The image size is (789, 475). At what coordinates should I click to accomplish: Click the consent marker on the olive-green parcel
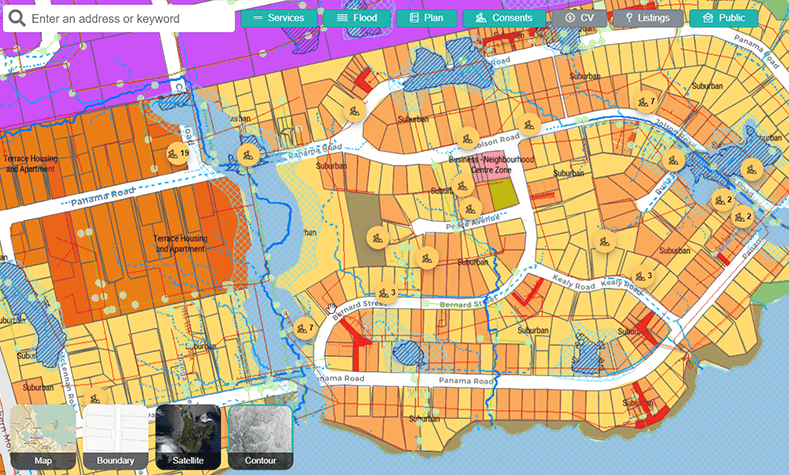click(377, 238)
